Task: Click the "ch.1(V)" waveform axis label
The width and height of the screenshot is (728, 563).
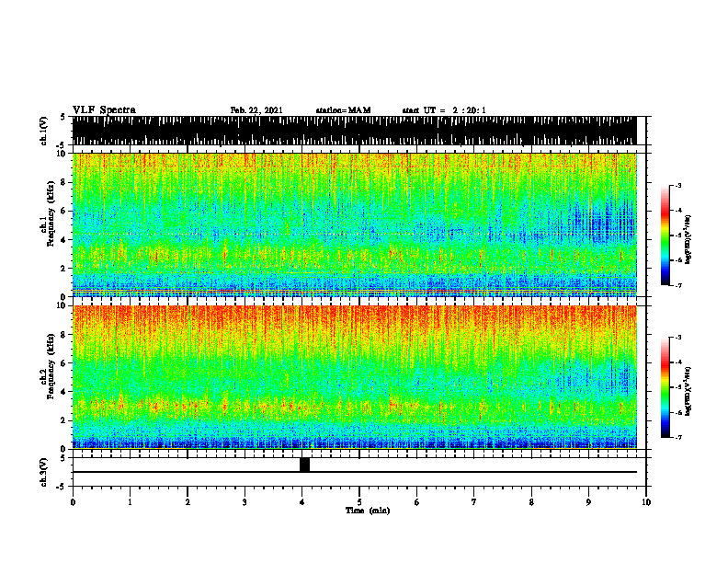Action: click(43, 131)
